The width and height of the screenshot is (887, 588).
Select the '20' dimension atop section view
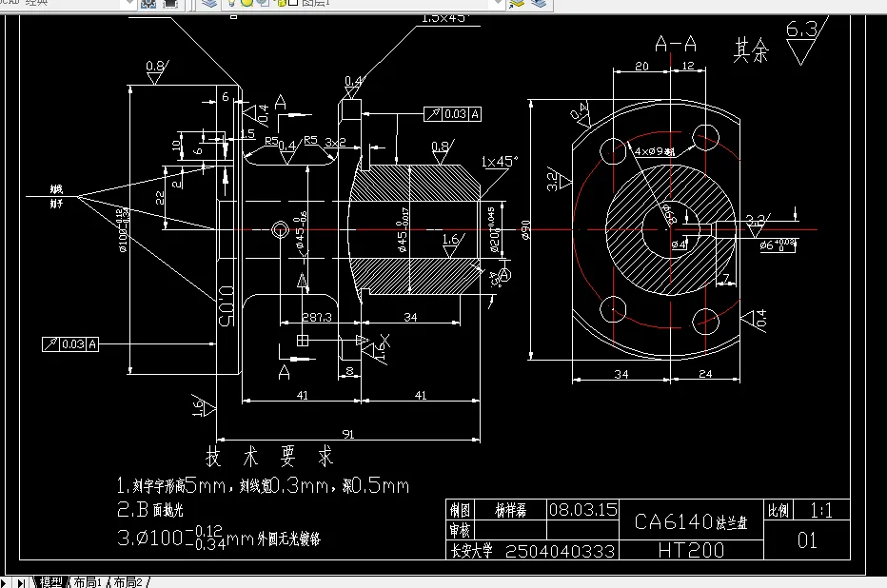point(642,67)
